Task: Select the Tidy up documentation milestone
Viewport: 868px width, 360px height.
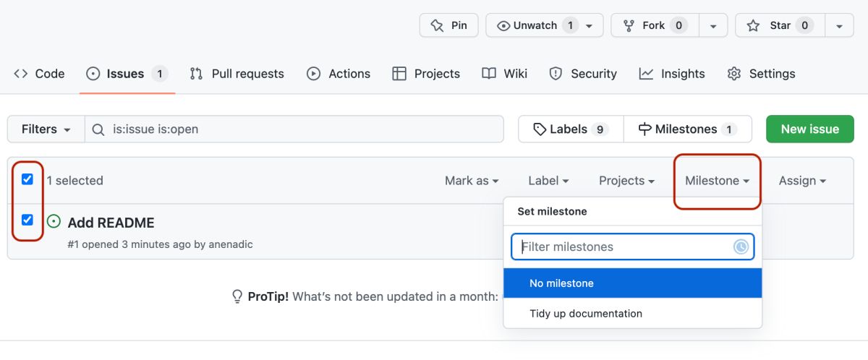Action: (x=586, y=314)
